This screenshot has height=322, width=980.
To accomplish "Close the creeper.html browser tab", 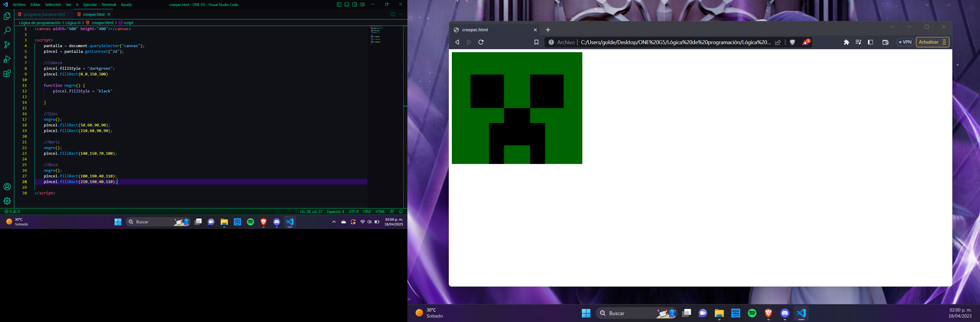I will pyautogui.click(x=535, y=30).
